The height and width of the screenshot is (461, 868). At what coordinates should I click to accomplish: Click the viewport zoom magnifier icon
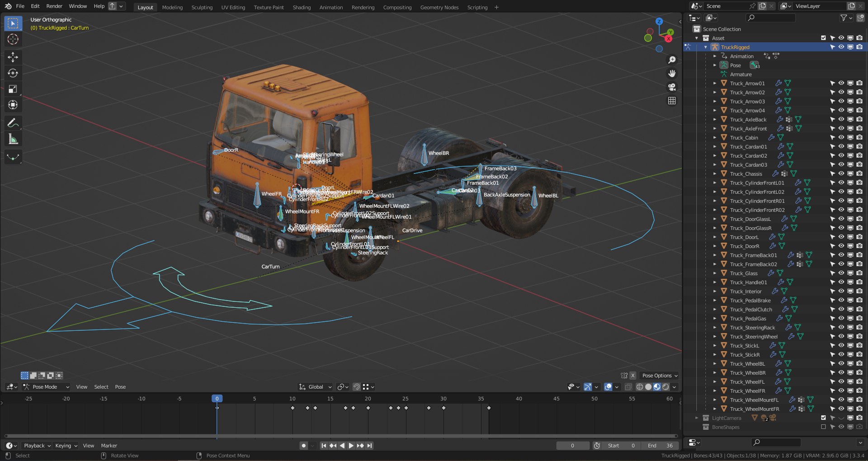(672, 60)
